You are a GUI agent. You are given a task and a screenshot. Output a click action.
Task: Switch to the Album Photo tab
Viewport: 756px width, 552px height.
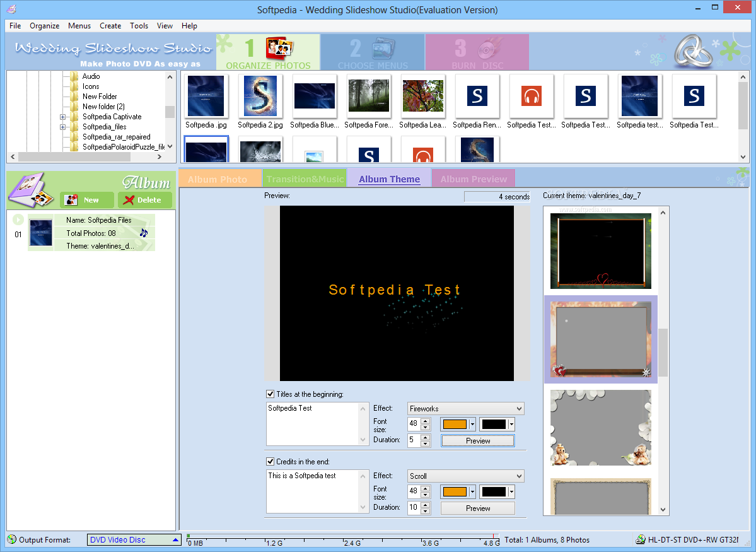coord(220,178)
